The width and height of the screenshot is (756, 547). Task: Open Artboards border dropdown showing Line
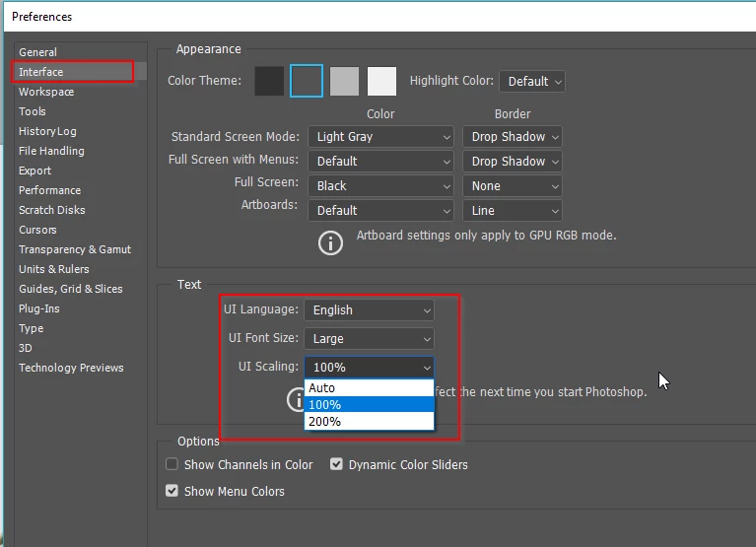coord(513,211)
